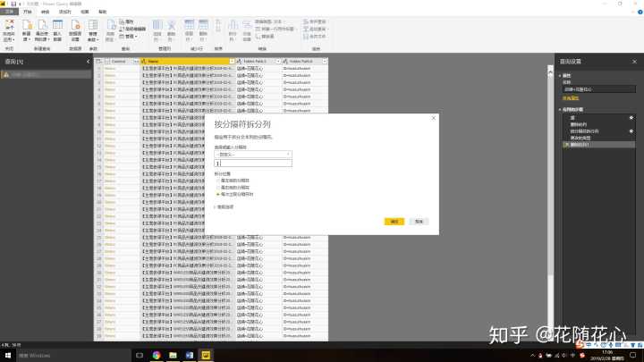This screenshot has height=362, width=644.
Task: Open the Advanced Editor
Action: (x=132, y=29)
